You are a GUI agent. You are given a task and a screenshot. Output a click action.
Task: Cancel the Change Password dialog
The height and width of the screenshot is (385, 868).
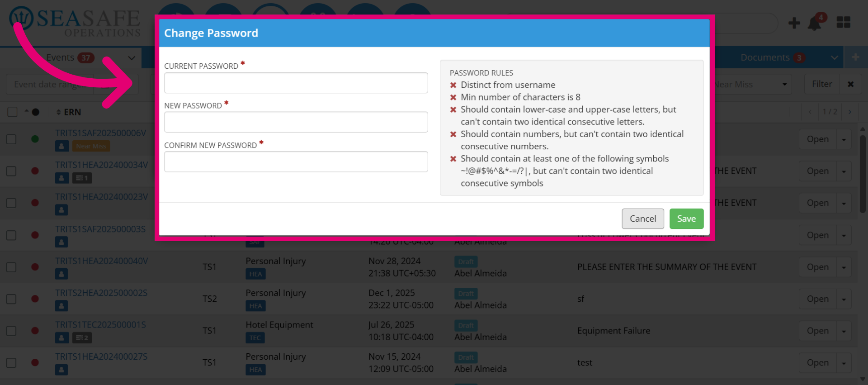coord(643,219)
